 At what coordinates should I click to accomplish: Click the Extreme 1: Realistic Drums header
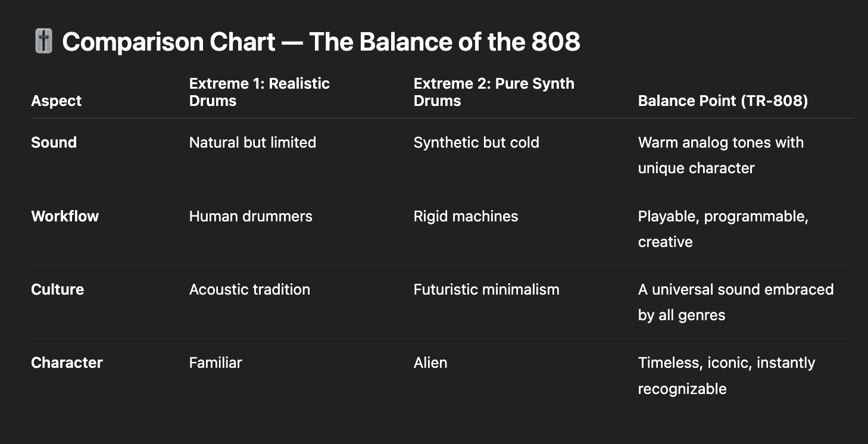(x=260, y=92)
